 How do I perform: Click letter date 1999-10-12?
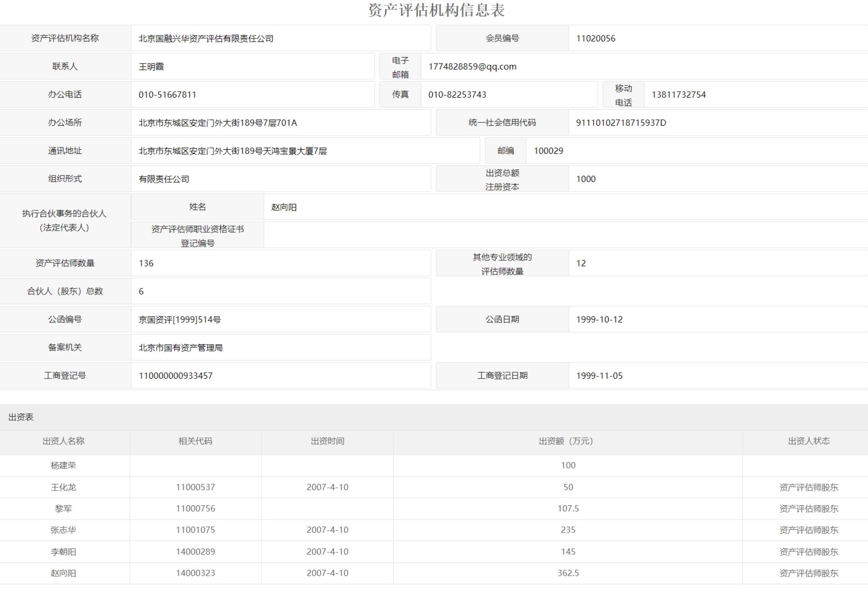click(x=599, y=320)
